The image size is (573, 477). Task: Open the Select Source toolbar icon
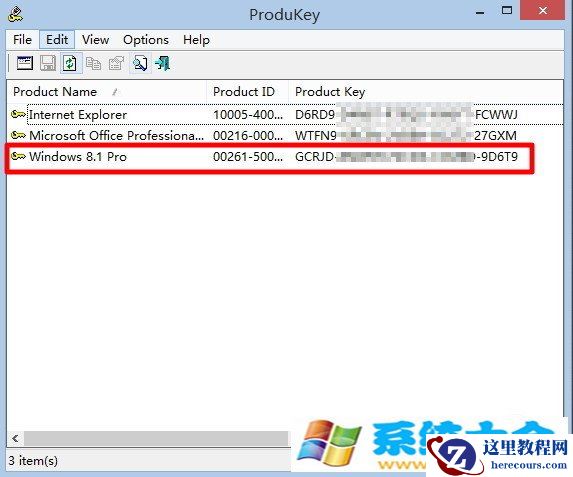[x=24, y=63]
